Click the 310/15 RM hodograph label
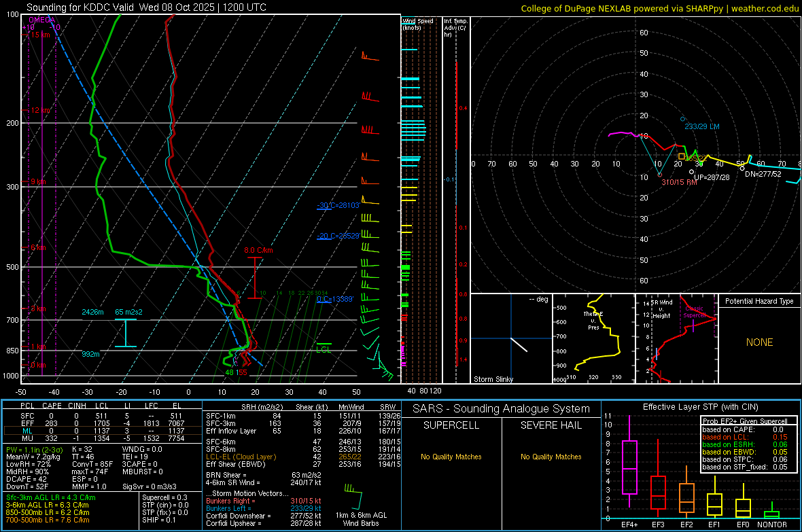Viewport: 802px width, 532px height. pyautogui.click(x=679, y=182)
